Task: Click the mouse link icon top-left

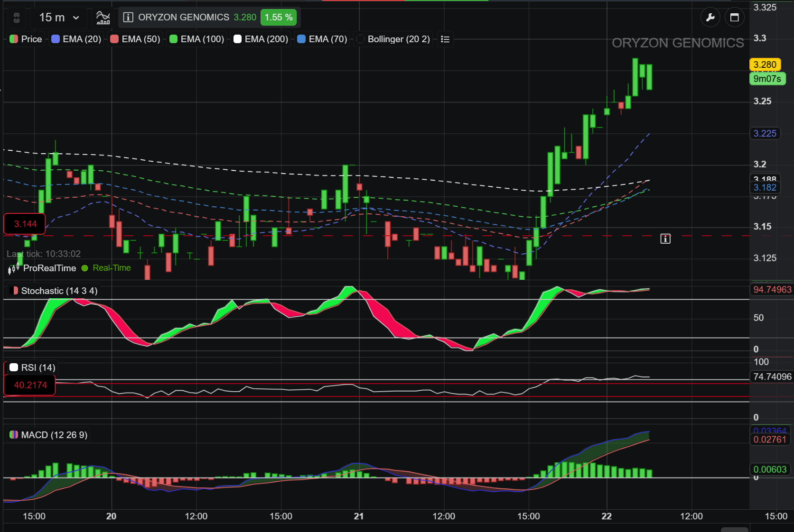Action: (17, 18)
